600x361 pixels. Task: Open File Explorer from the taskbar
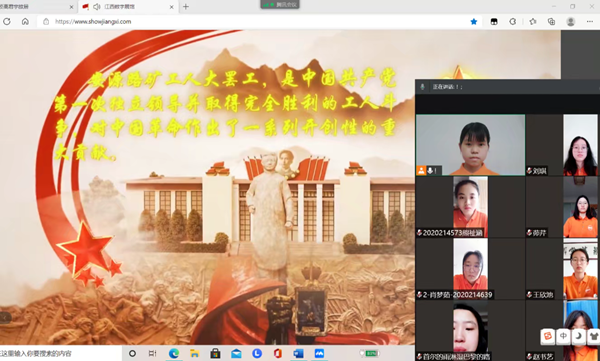coord(194,353)
